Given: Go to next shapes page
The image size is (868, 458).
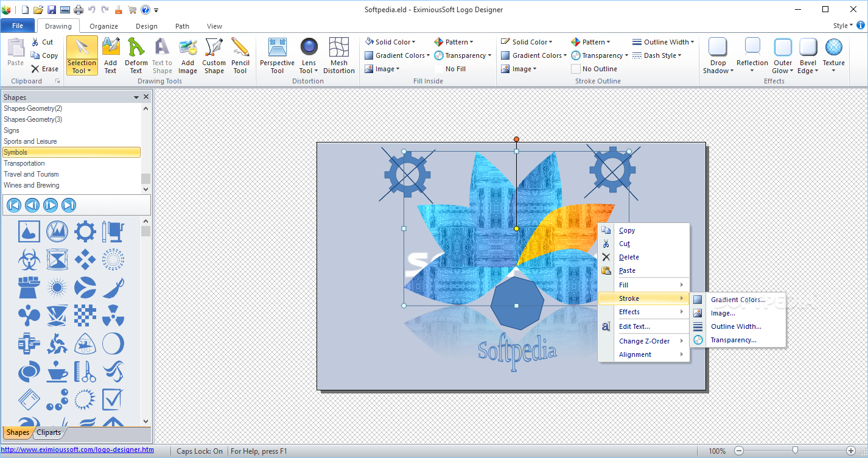Looking at the screenshot, I should [x=51, y=205].
